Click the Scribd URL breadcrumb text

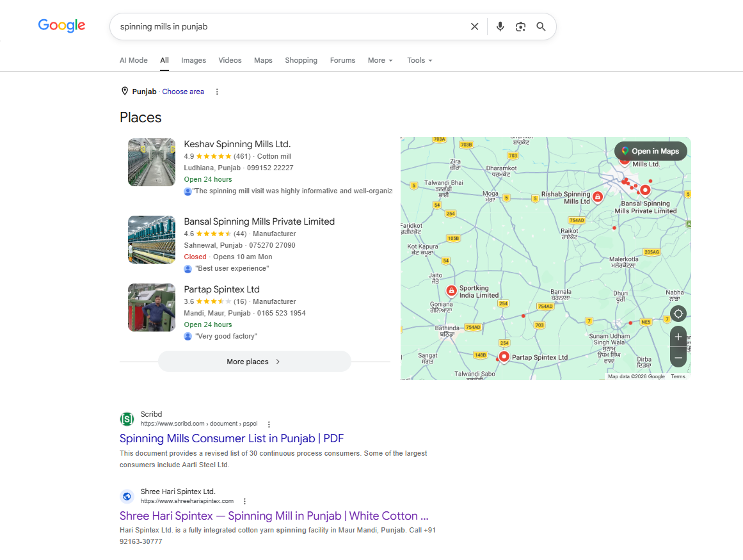pos(199,424)
